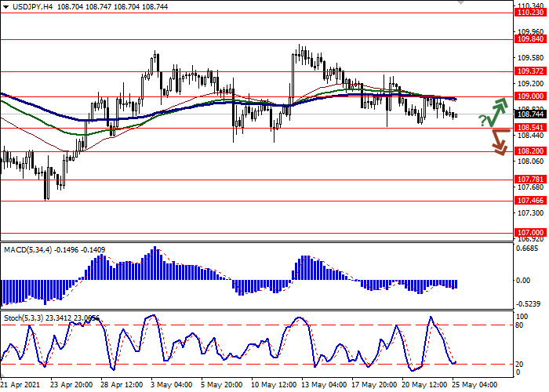Screen dimensions: 549x392
Task: Click the MACD zero level label 0.00
Action: 524,281
